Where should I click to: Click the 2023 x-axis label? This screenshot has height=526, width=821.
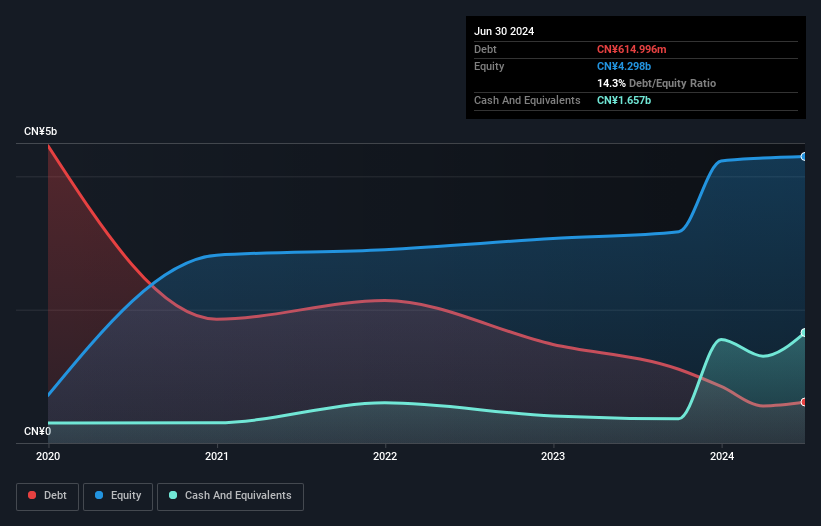[x=553, y=456]
